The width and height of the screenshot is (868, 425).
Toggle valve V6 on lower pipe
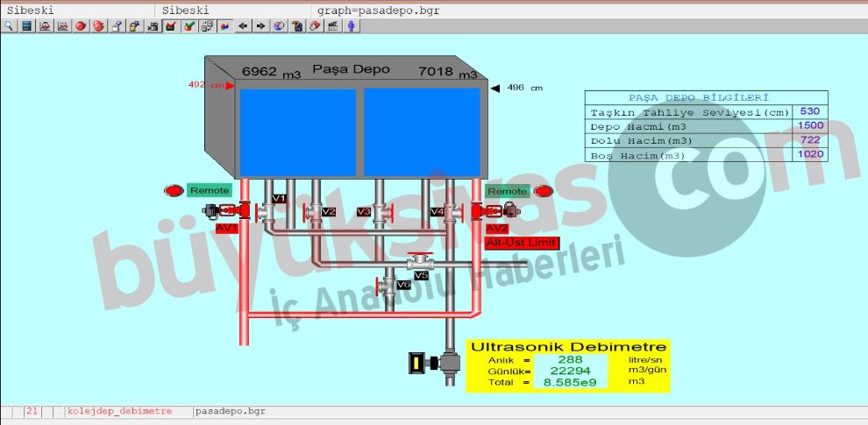tap(387, 285)
